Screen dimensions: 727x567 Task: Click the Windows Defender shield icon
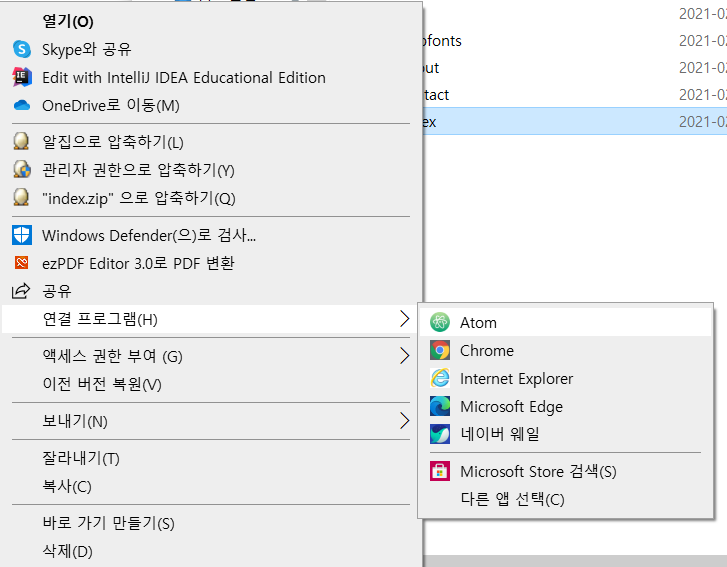coord(22,235)
